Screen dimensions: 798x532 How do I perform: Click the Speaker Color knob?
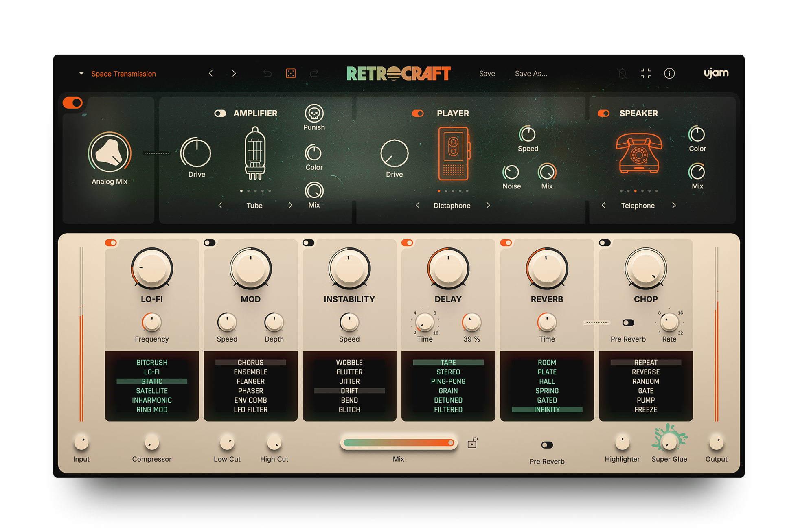coord(697,134)
